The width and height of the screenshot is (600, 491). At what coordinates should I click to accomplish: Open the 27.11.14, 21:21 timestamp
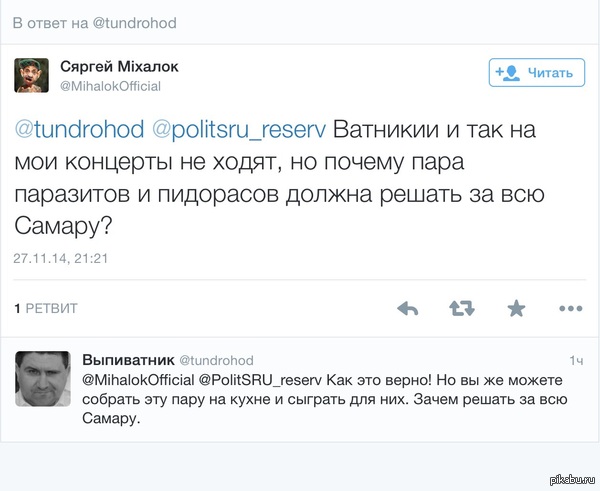click(61, 258)
